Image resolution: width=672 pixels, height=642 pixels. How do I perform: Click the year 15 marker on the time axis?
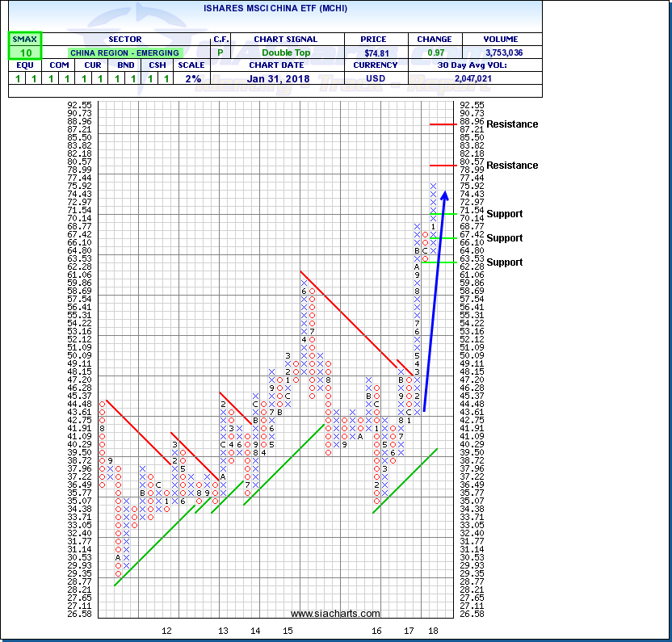click(x=288, y=630)
